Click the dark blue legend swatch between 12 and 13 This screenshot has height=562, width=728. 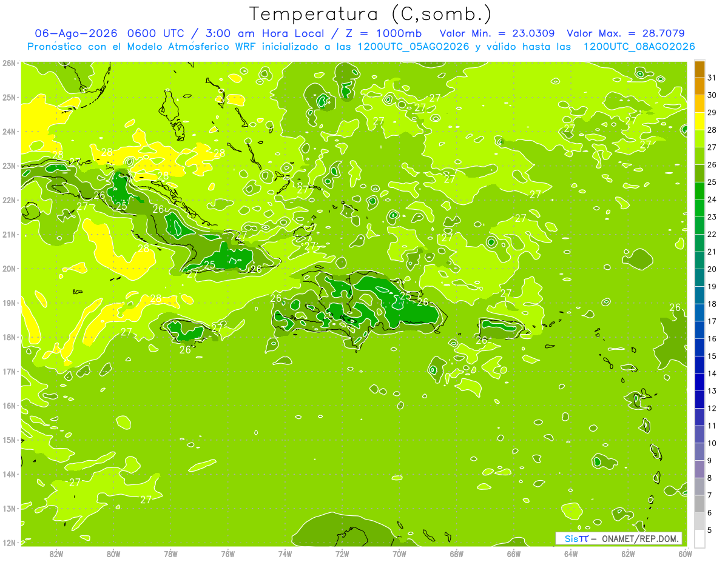coord(699,400)
